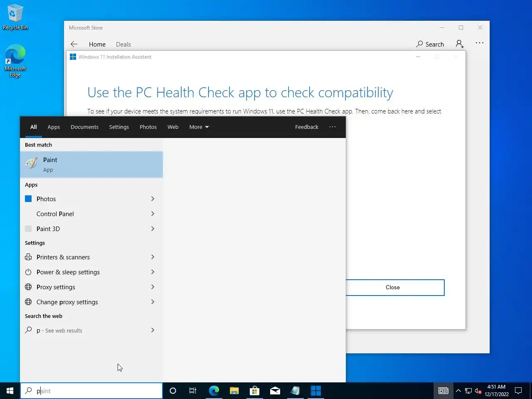Open Recycle Bin desktop icon
Image resolution: width=532 pixels, height=399 pixels.
point(15,17)
